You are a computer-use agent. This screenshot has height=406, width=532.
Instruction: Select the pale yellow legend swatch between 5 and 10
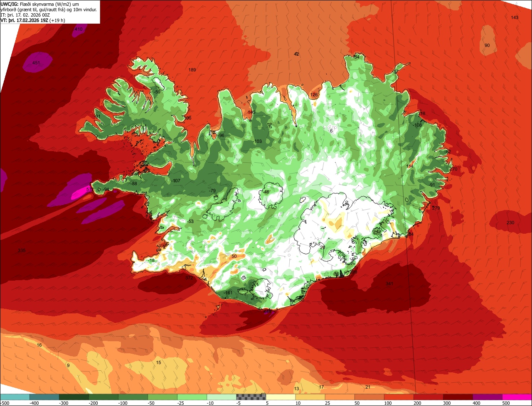click(281, 397)
